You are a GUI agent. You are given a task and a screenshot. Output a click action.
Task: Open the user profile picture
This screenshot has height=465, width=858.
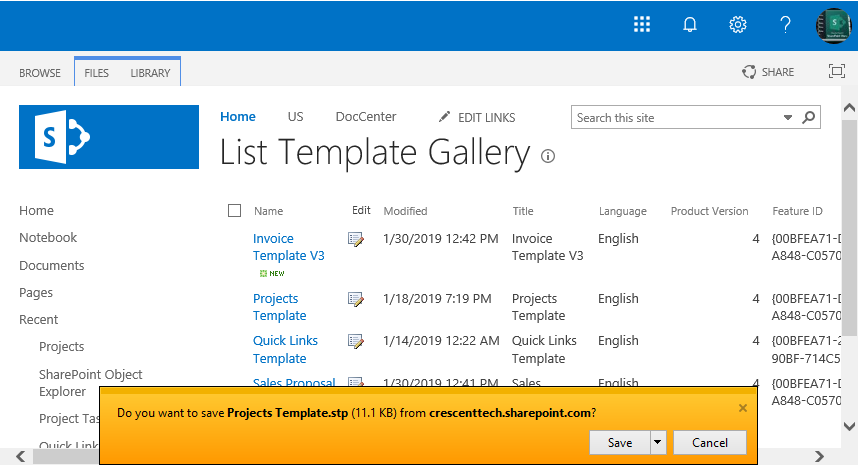(x=833, y=25)
